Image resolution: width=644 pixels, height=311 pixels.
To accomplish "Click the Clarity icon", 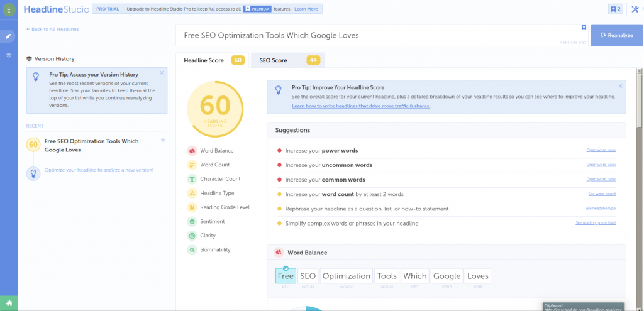I will tap(192, 236).
